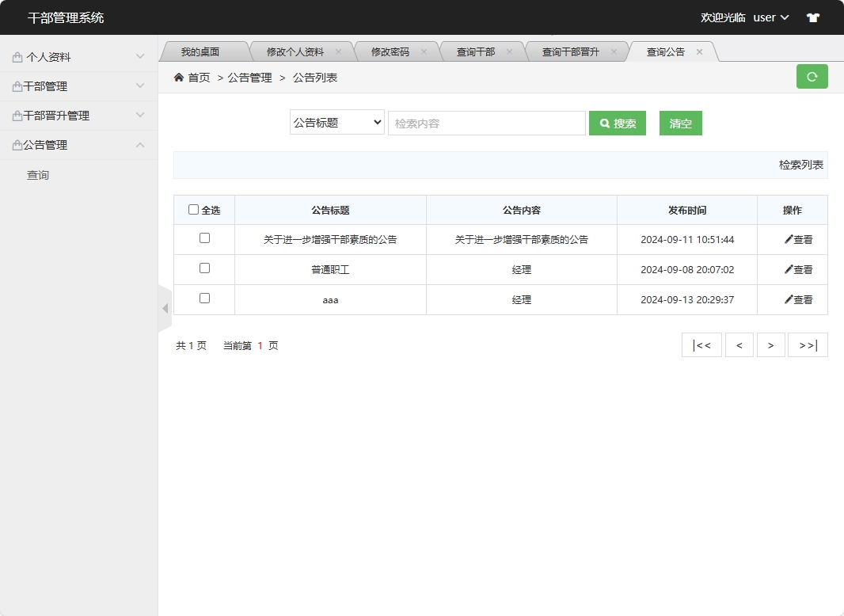Click the home icon in the breadcrumb
Viewport: 844px width, 616px height.
pyautogui.click(x=180, y=78)
